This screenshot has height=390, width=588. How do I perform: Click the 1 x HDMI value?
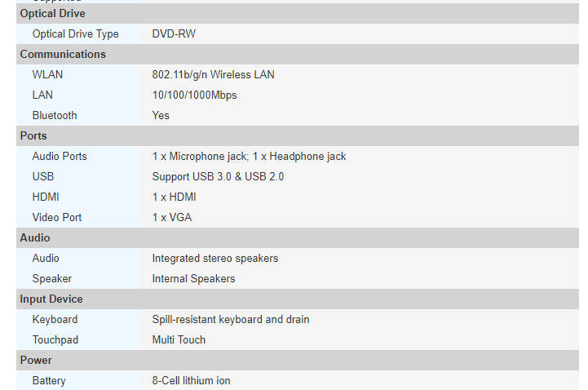click(x=174, y=197)
